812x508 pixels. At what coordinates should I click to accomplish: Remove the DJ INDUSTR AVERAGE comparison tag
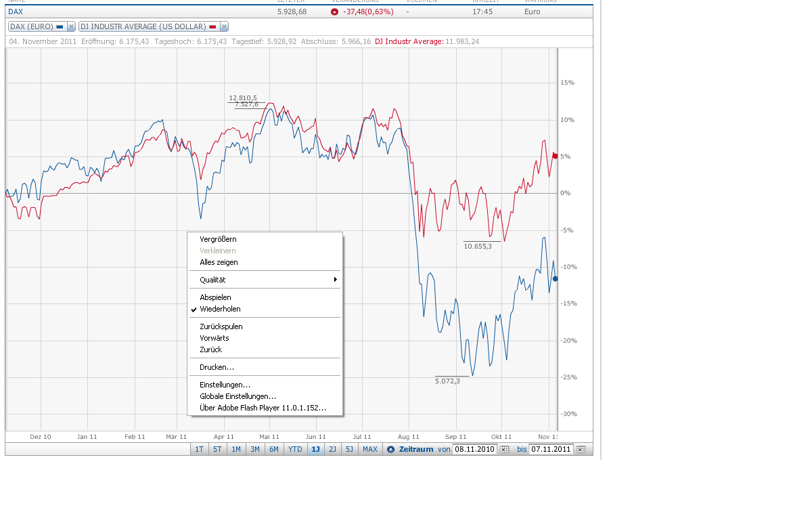pyautogui.click(x=223, y=25)
